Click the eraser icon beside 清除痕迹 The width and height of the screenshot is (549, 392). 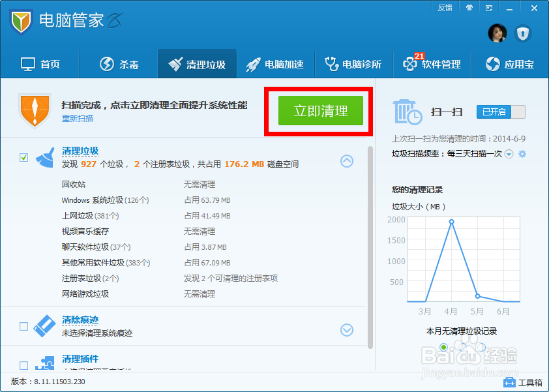pos(44,325)
